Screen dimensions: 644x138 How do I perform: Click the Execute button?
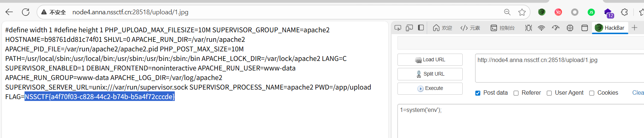(430, 88)
